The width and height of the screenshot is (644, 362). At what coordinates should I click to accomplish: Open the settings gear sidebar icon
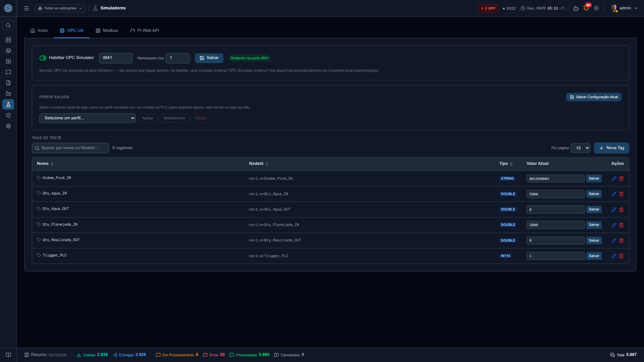tap(8, 126)
